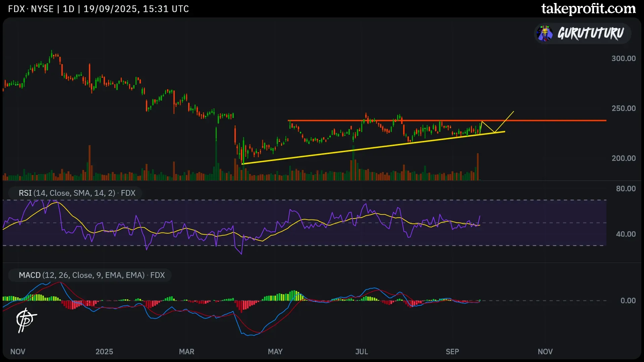Screen dimensions: 644x362
Task: Click the JUL label on time axis
Action: (x=362, y=352)
